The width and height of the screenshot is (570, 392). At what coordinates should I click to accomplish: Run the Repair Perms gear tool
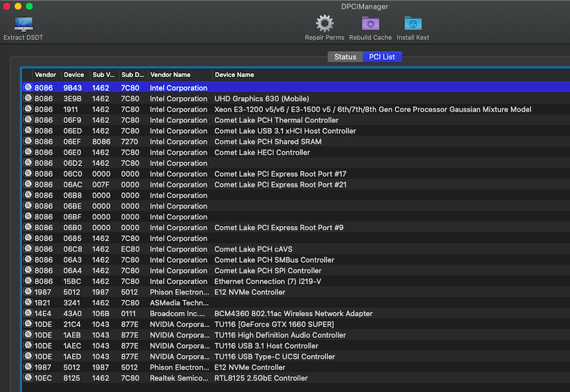click(x=324, y=24)
